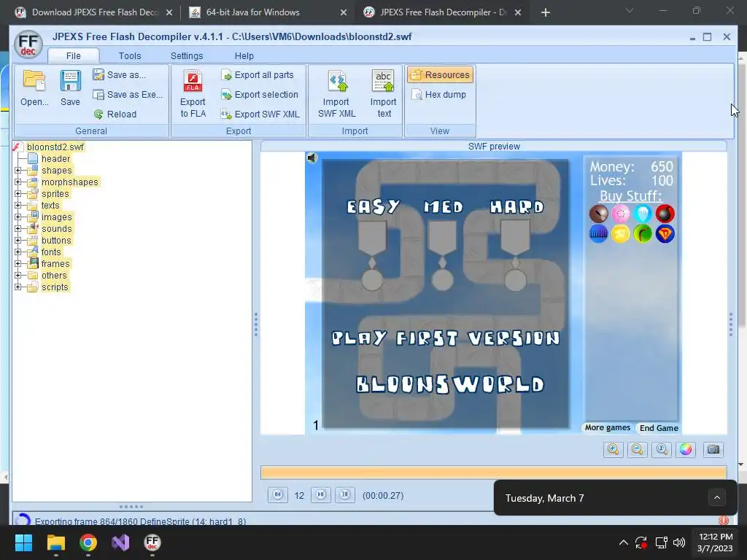Click EASY difficulty in preview
The height and width of the screenshot is (560, 747).
(x=373, y=206)
